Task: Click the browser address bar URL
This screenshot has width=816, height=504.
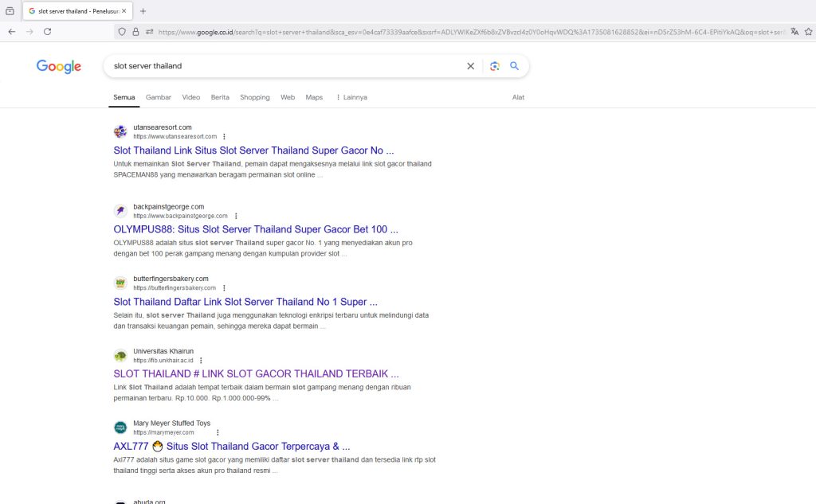Action: [471, 32]
